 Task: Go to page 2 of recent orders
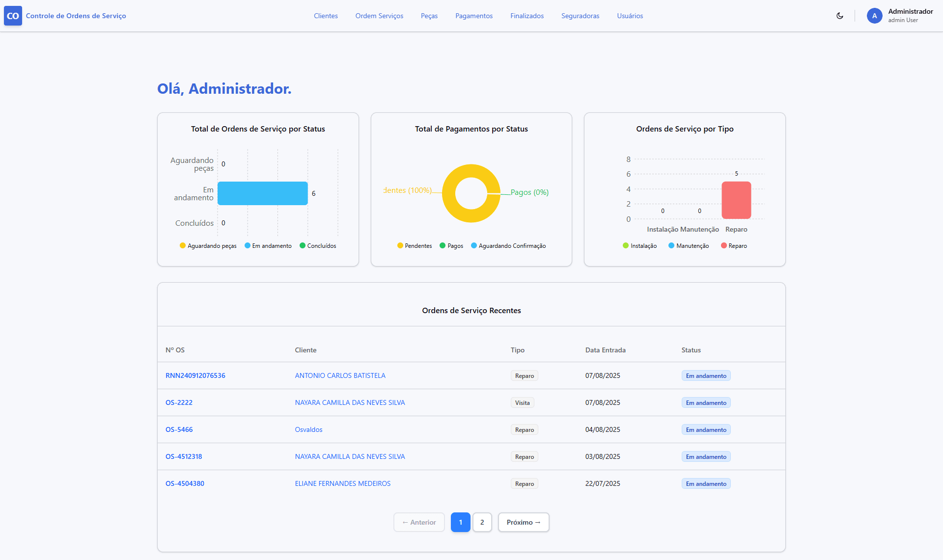482,522
